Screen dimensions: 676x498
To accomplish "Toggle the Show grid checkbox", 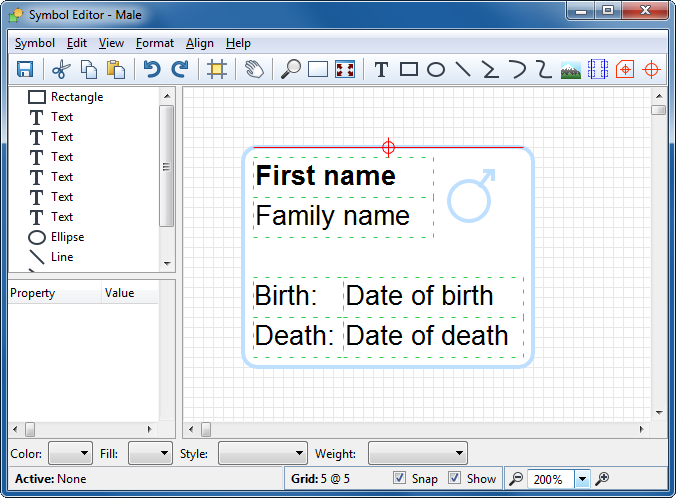I will pyautogui.click(x=454, y=478).
